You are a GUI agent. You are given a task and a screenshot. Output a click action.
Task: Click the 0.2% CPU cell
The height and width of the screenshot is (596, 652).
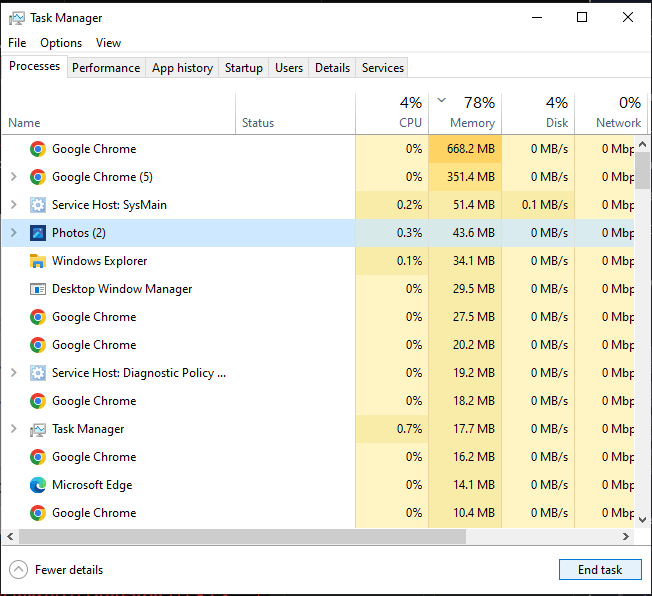(392, 205)
